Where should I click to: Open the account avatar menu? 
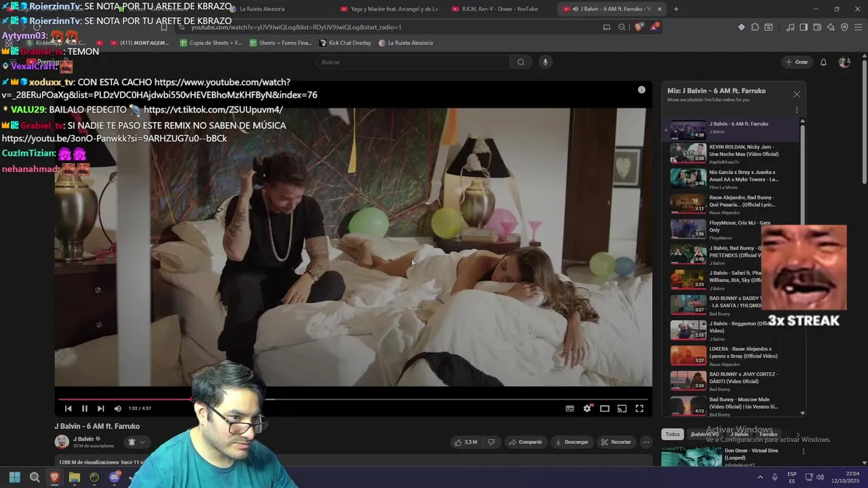pos(844,62)
